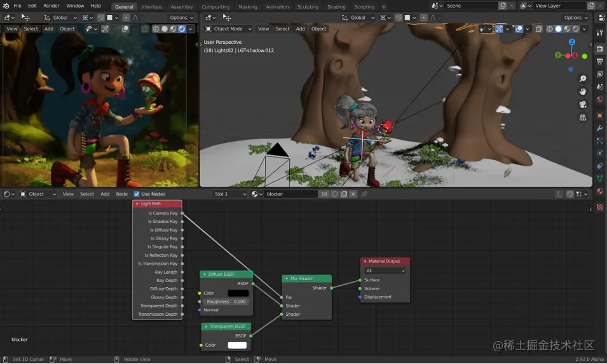Click the blocker material name field
The height and width of the screenshot is (364, 607).
[291, 194]
